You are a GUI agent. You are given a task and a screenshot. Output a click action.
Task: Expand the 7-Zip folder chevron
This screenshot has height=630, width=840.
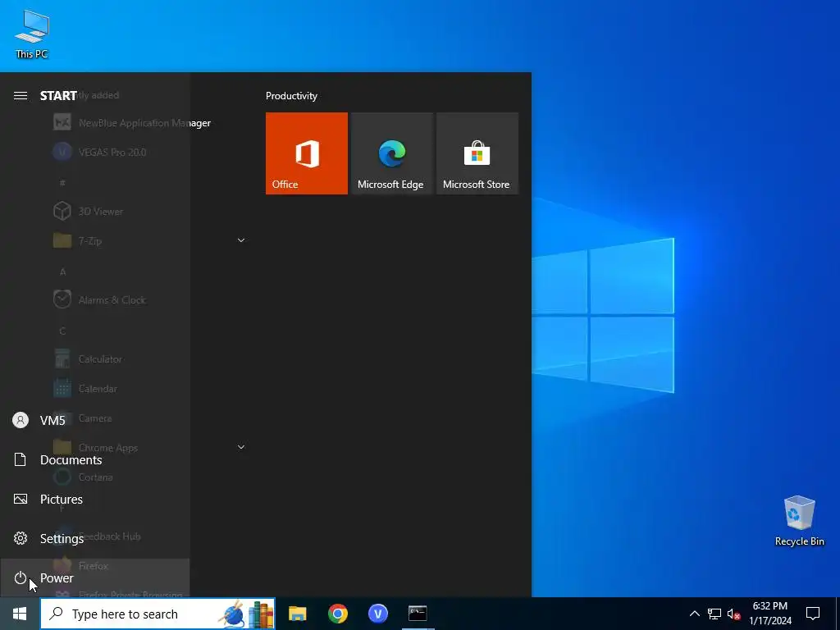click(x=241, y=240)
